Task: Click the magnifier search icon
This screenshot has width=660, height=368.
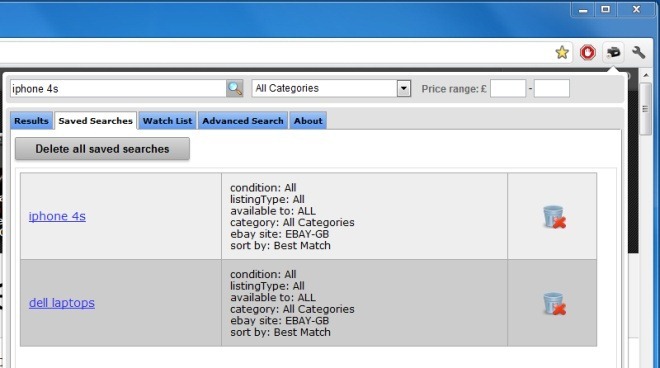Action: [235, 88]
